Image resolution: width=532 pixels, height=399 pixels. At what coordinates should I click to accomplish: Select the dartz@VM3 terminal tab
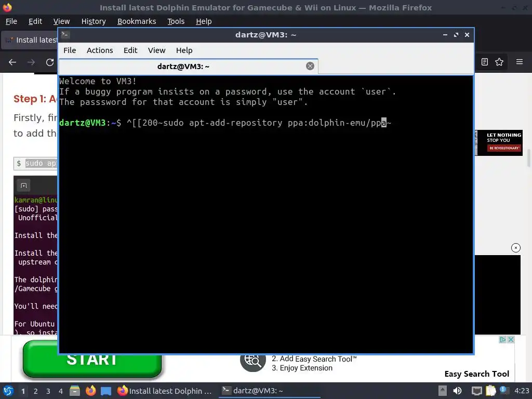[x=188, y=66]
